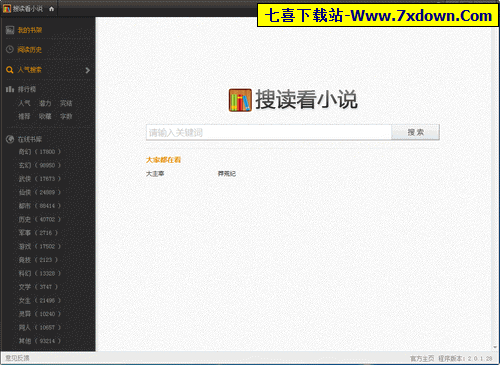Show the 人气 ranking list

click(x=24, y=103)
